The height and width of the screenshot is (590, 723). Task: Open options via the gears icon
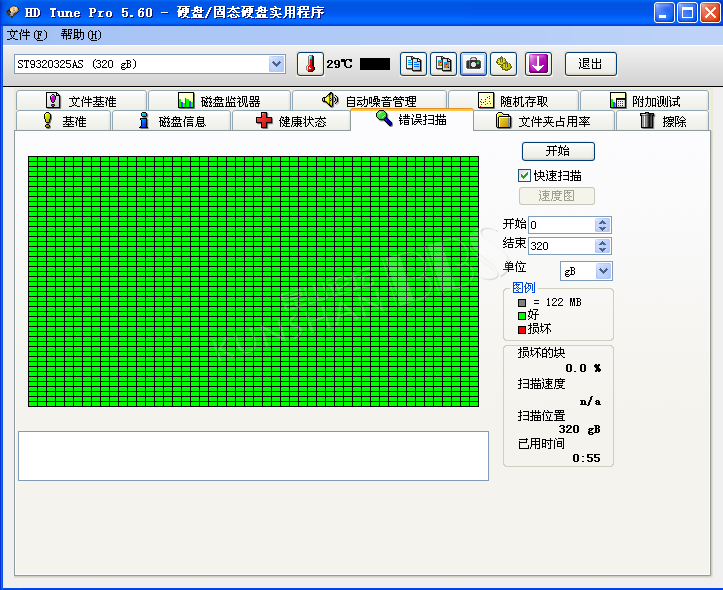pos(504,64)
